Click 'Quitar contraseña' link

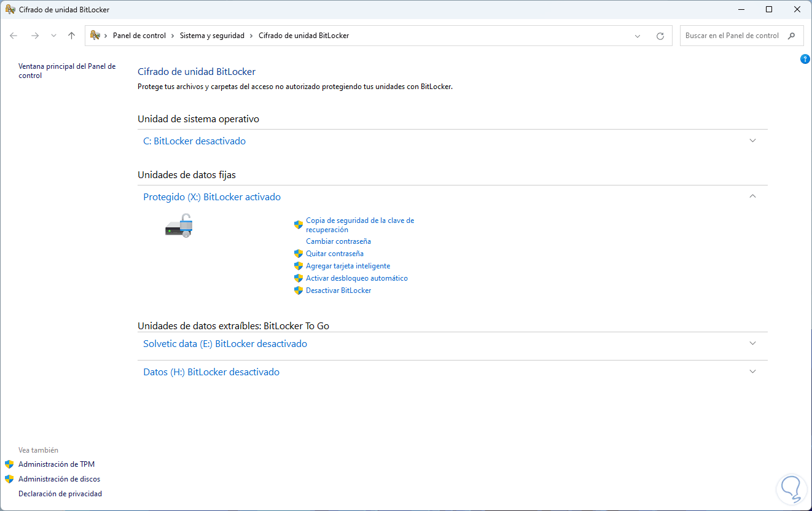click(335, 254)
